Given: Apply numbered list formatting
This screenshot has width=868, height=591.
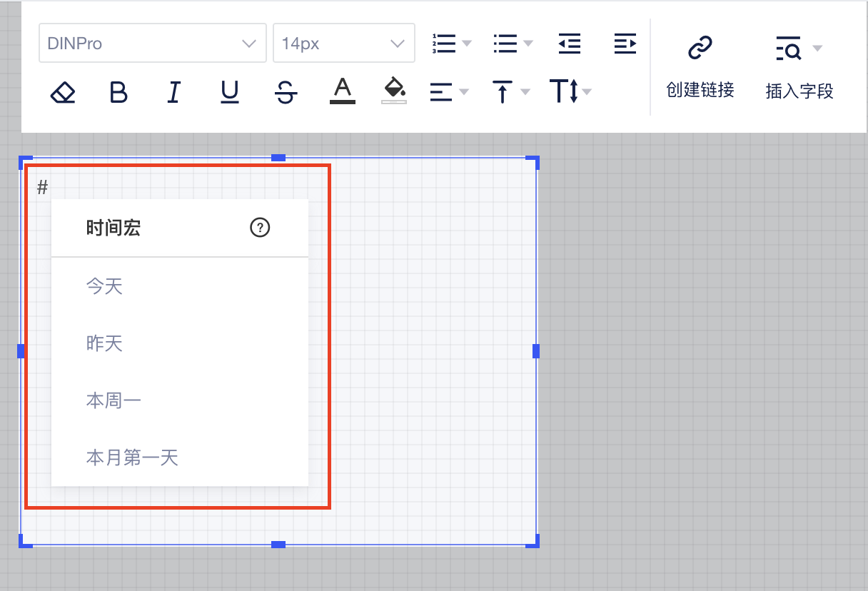Looking at the screenshot, I should (x=443, y=43).
